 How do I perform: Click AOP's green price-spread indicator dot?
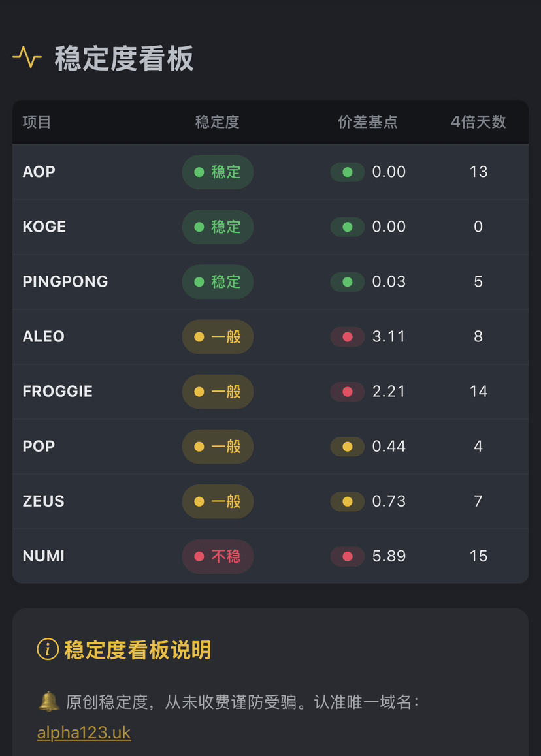click(348, 172)
